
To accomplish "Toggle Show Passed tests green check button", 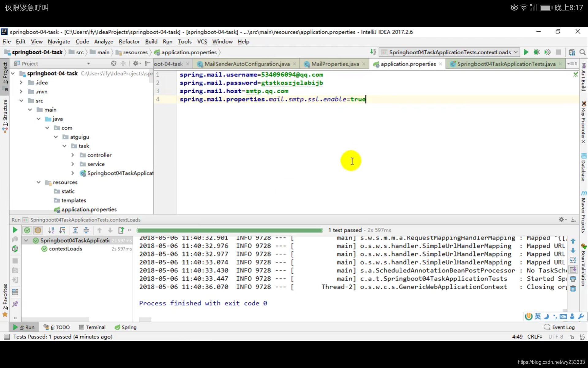I will 27,230.
